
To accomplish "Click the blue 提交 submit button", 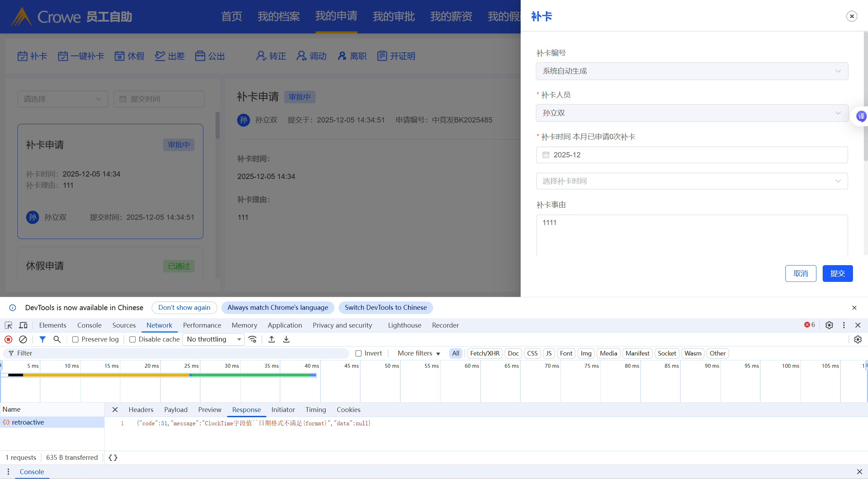I will pos(837,274).
